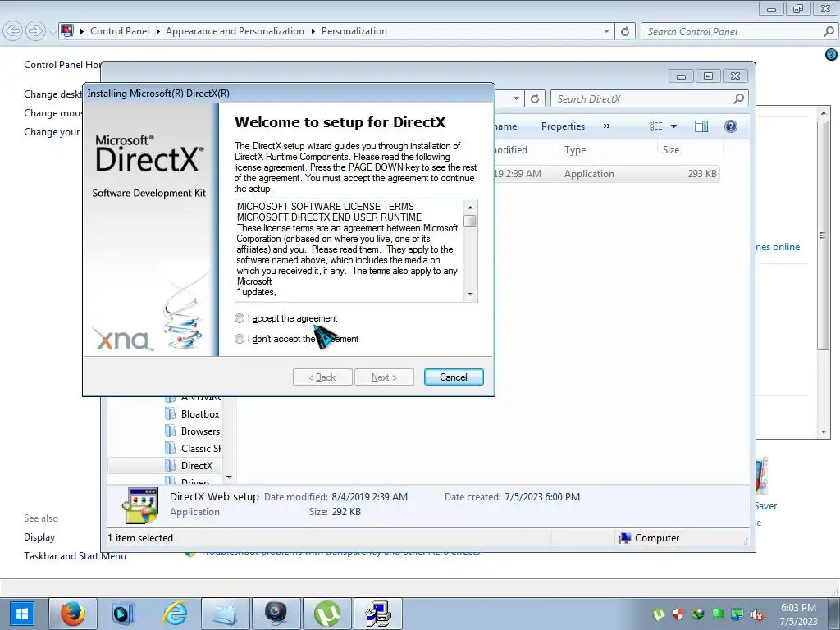Image resolution: width=840 pixels, height=630 pixels.
Task: Click the Control Panel forward arrow
Action: (x=34, y=31)
